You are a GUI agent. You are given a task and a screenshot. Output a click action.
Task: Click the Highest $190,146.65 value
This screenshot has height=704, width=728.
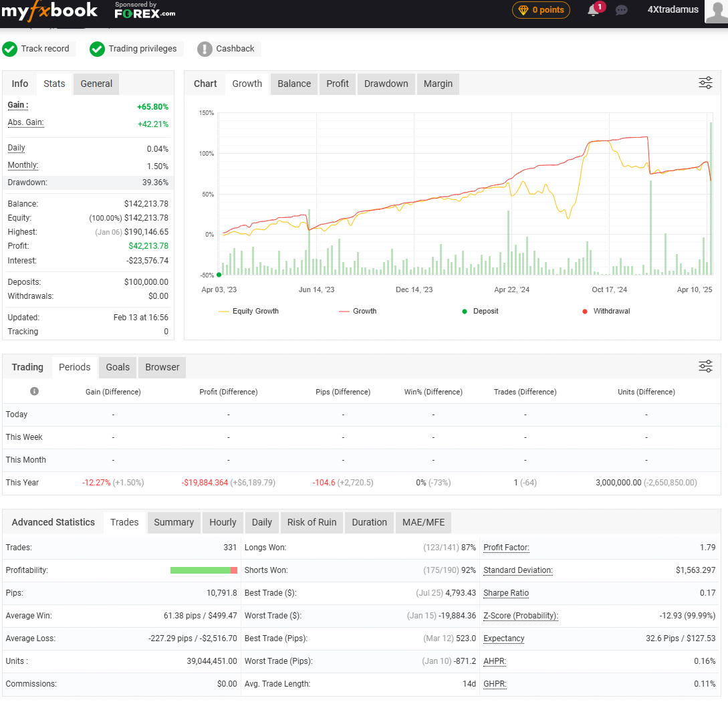[x=146, y=232]
